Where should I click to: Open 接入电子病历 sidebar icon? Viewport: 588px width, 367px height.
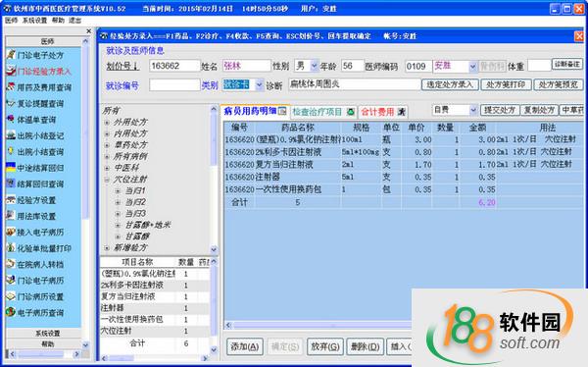click(x=11, y=232)
